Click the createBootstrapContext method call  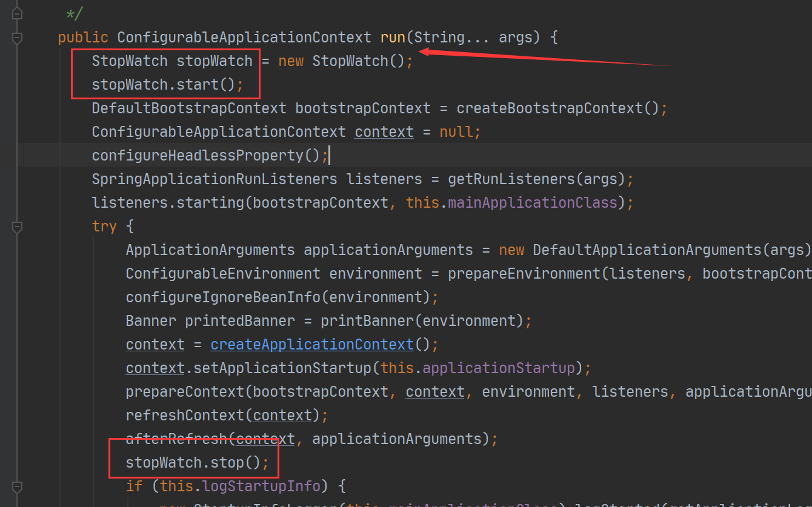click(x=549, y=108)
